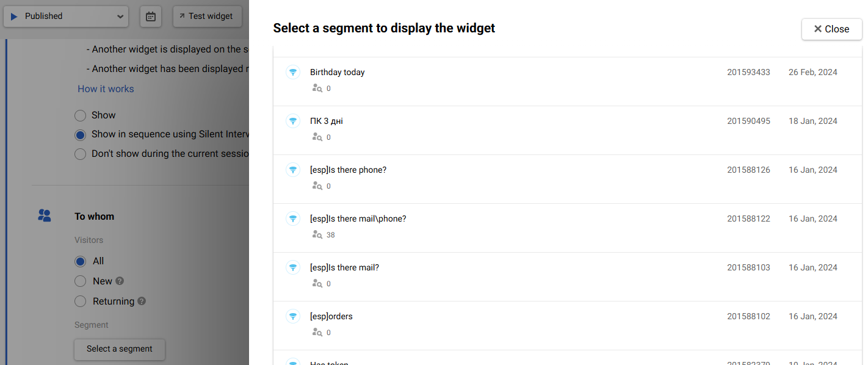Click contacts count icon under [esp]Is there mail\phone?
The image size is (868, 365).
(317, 235)
